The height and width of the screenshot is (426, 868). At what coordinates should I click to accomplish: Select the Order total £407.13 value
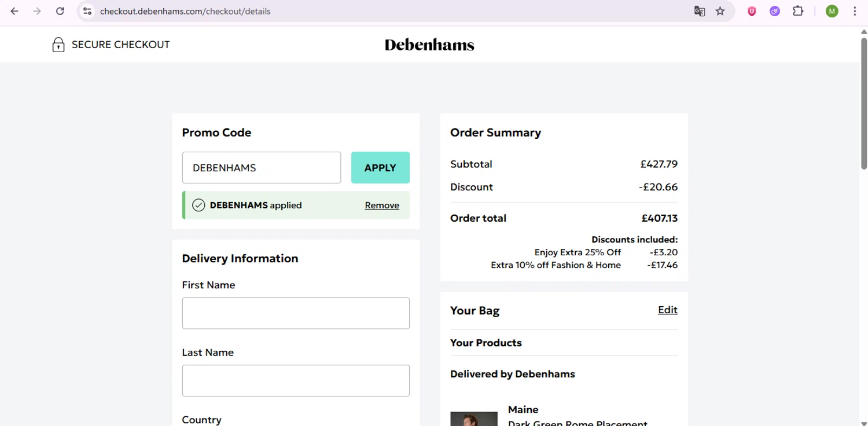point(660,218)
